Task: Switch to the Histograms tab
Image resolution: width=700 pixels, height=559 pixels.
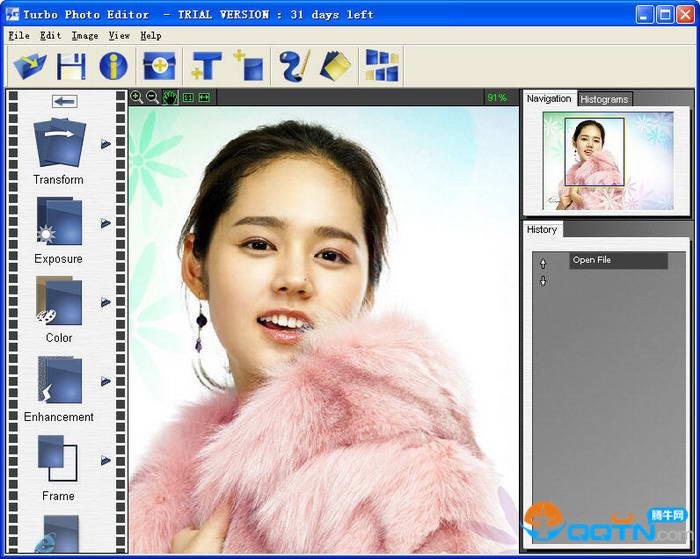Action: 604,99
